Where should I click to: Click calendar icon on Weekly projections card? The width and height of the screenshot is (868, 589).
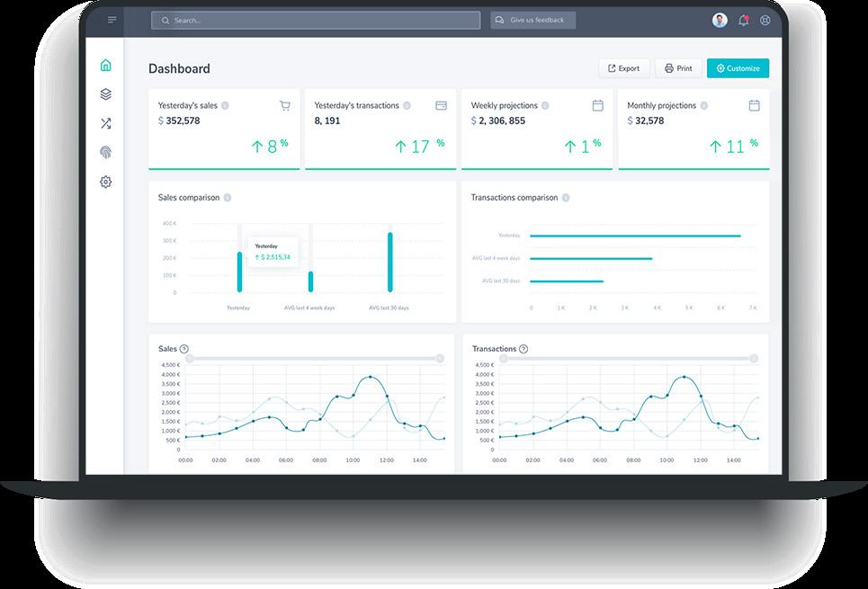598,105
